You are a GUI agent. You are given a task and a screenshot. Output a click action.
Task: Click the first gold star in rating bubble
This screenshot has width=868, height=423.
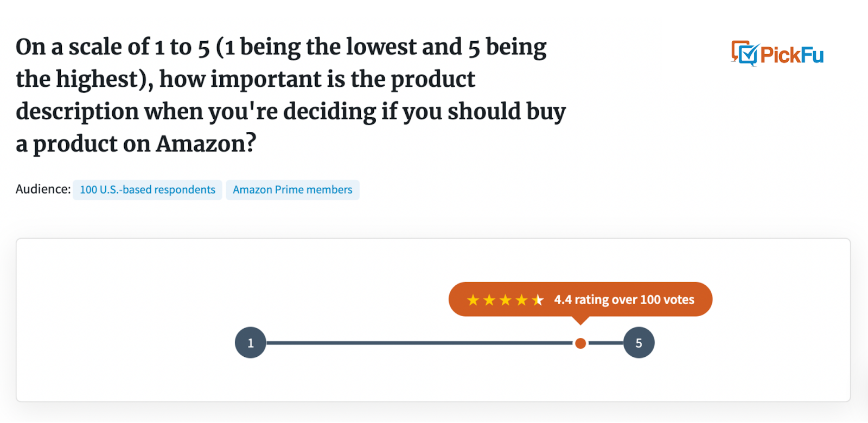pyautogui.click(x=473, y=300)
